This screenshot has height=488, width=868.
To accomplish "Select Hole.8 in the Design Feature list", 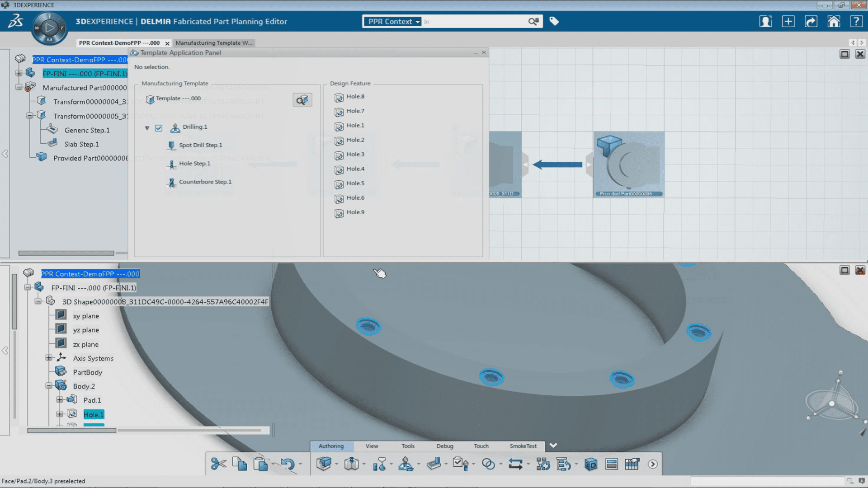I will click(355, 97).
